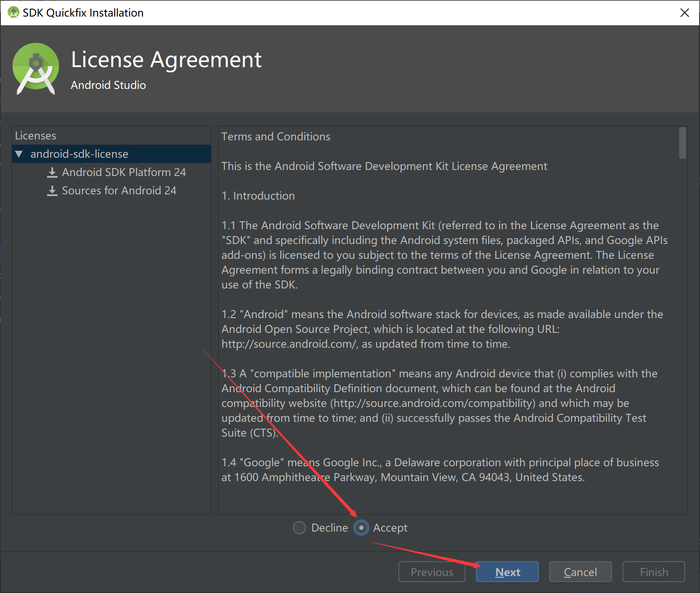This screenshot has width=700, height=593.
Task: Select the Decline radio button
Action: [299, 528]
